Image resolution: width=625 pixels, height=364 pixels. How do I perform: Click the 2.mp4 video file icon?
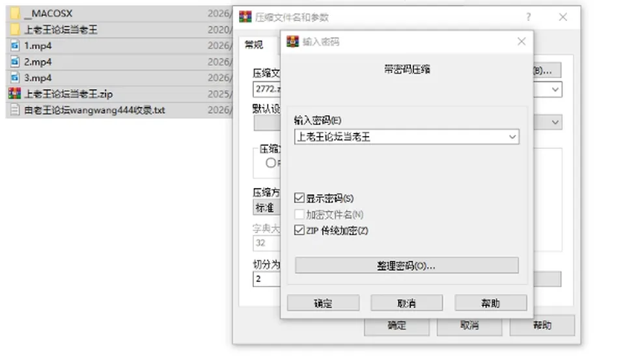[x=15, y=61]
